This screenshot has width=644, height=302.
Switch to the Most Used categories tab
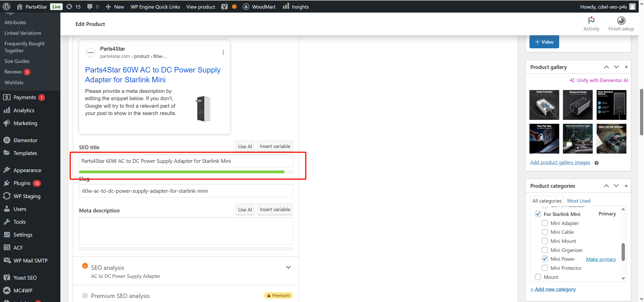click(x=579, y=201)
